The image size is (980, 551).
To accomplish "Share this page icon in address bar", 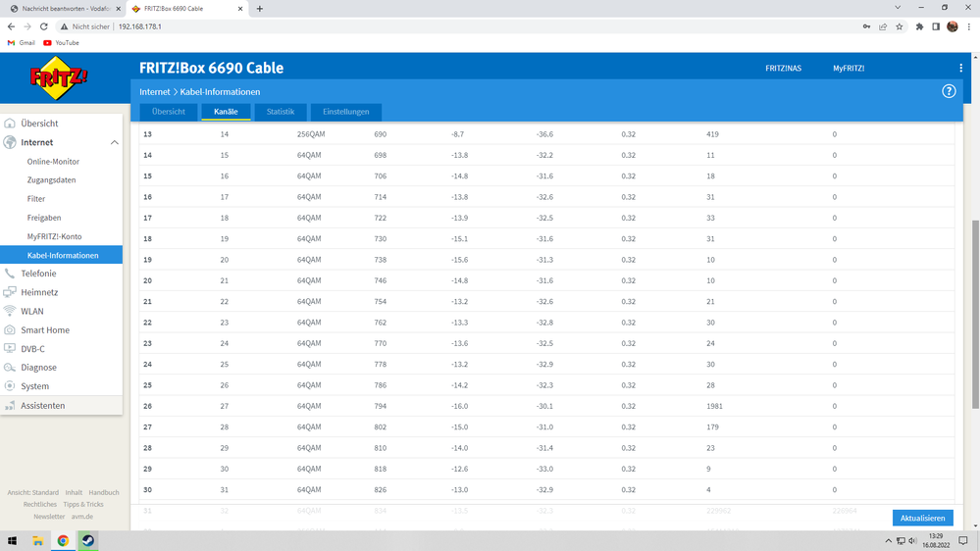I will coord(883,26).
